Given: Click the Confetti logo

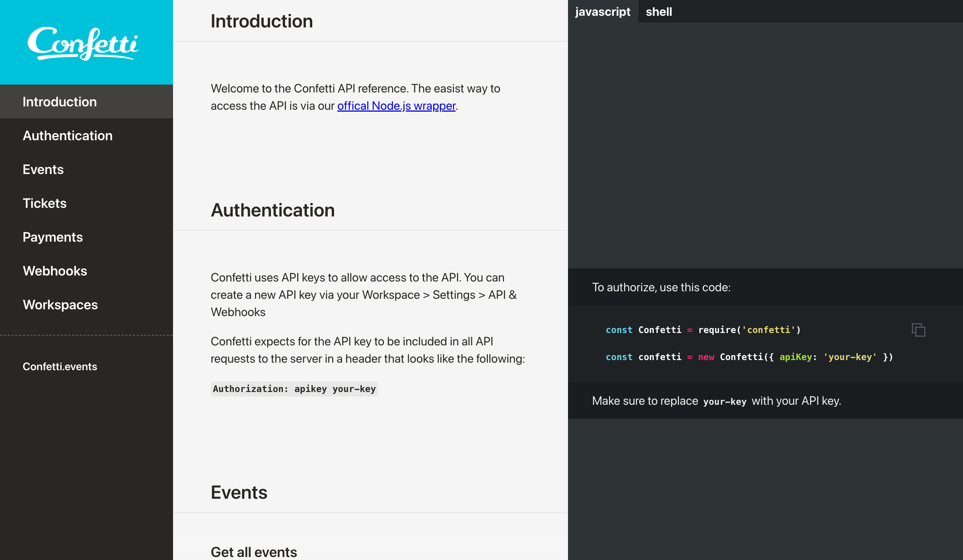Looking at the screenshot, I should point(83,44).
